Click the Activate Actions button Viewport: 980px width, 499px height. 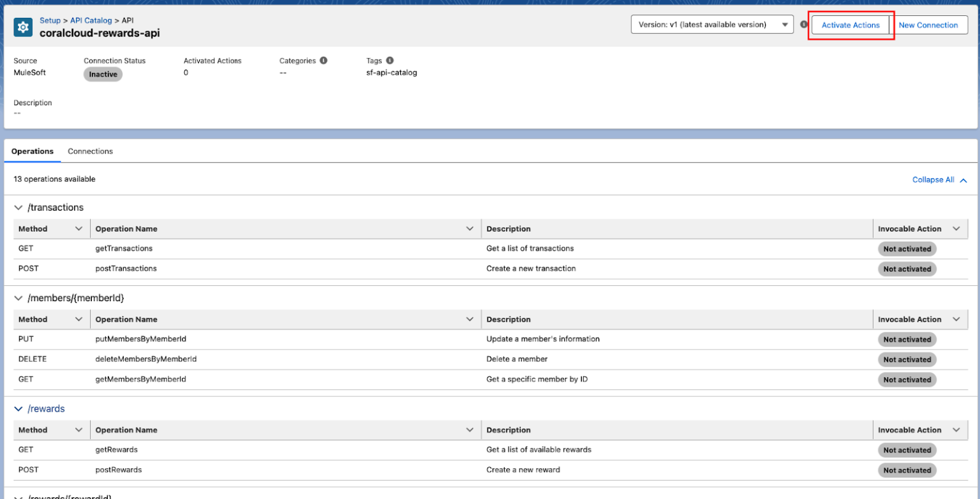coord(850,25)
